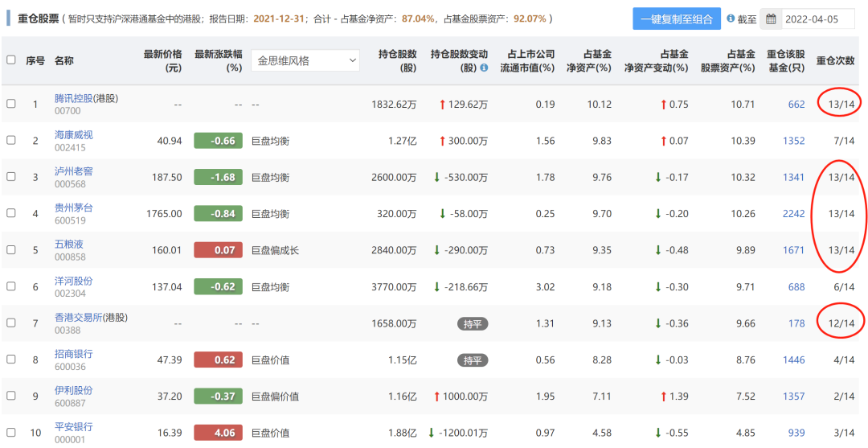Open the 五粮液 stock link
868x448 pixels.
68,245
